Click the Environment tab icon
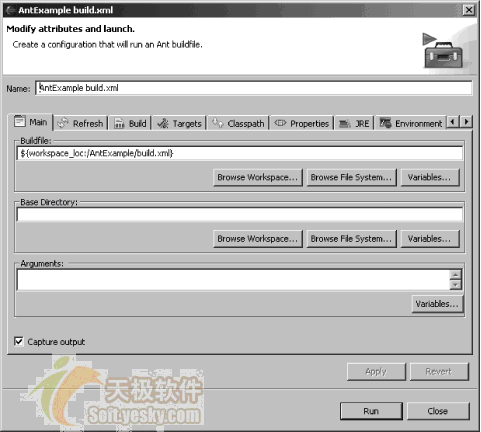 385,123
